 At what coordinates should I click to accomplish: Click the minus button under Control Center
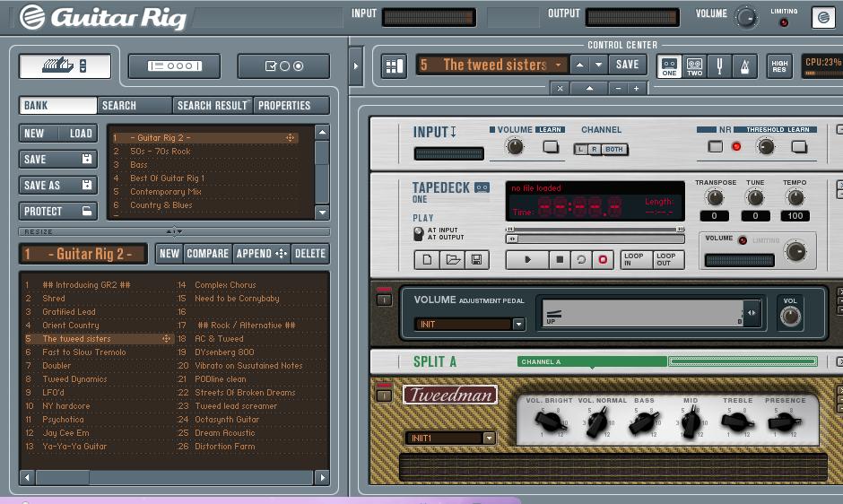click(618, 88)
